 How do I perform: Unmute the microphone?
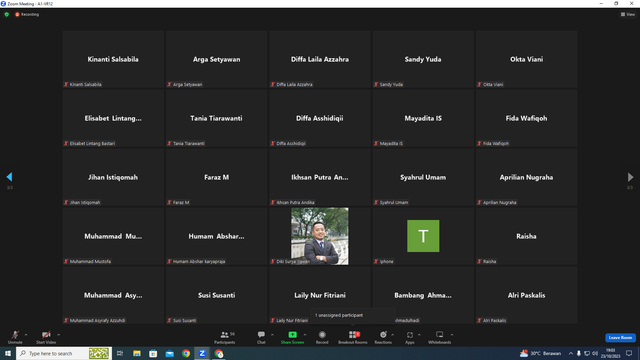pyautogui.click(x=15, y=337)
